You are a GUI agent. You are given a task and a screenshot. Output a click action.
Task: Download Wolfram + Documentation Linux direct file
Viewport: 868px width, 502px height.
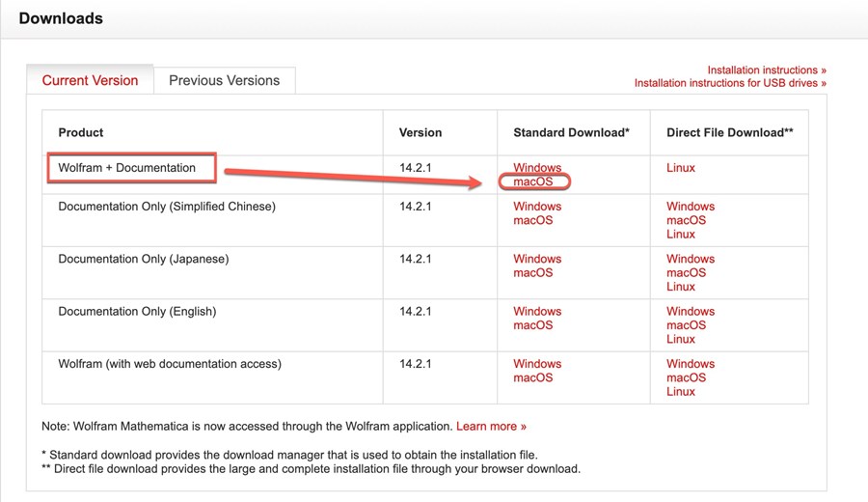tap(680, 167)
